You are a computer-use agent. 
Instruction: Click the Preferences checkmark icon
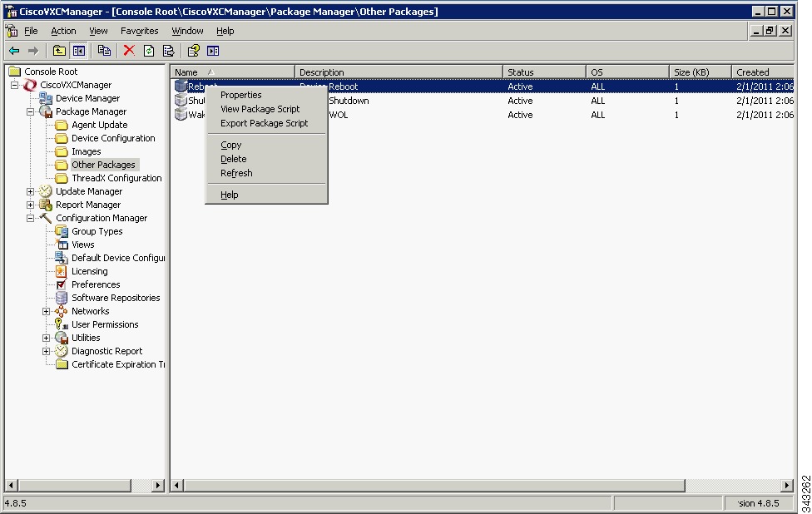(x=62, y=284)
